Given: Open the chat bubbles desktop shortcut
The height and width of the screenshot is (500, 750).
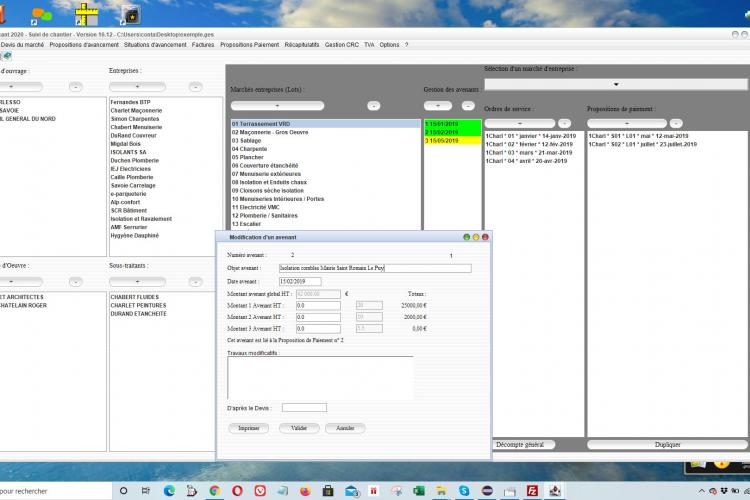Looking at the screenshot, I should click(42, 15).
